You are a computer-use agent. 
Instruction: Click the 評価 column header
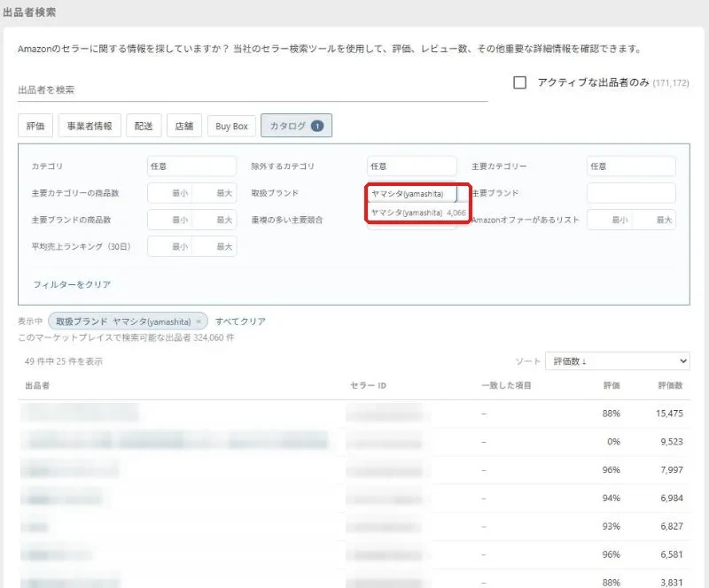(612, 385)
